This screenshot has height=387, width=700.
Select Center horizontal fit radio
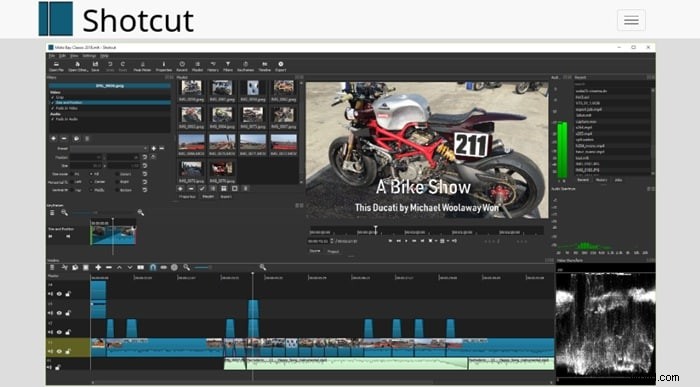point(91,182)
